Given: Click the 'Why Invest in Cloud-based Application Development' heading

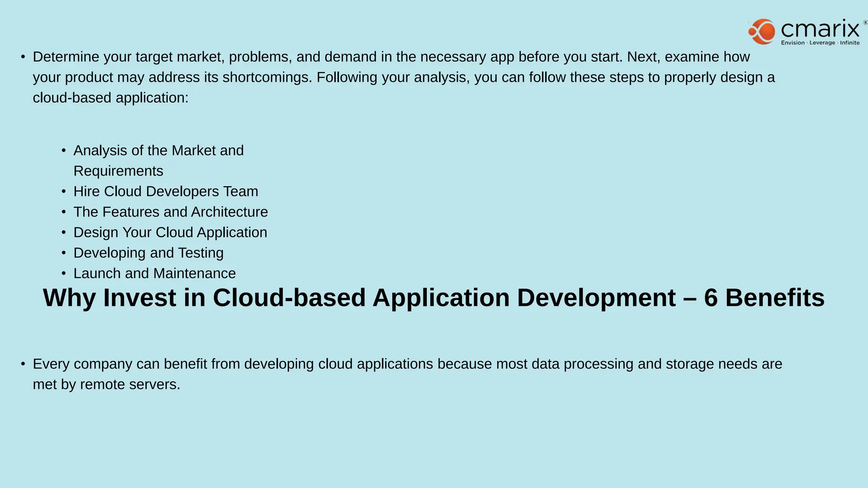Looking at the screenshot, I should (x=434, y=297).
